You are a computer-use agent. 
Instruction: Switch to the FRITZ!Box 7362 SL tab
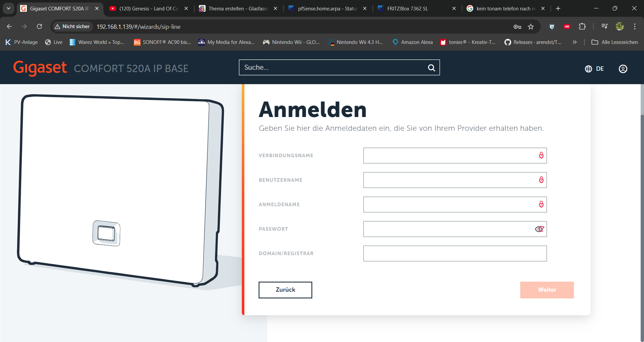click(417, 9)
